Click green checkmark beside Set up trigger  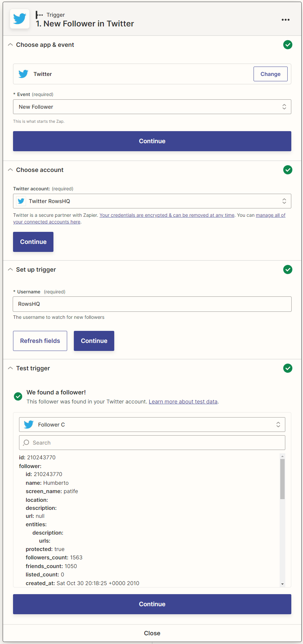288,270
